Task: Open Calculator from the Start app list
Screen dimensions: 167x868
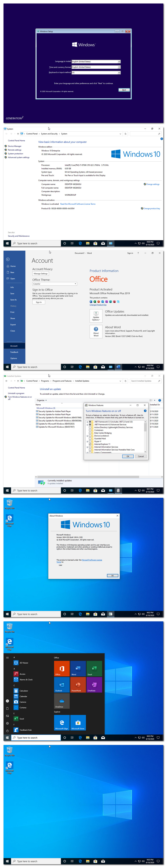Action: (21, 691)
